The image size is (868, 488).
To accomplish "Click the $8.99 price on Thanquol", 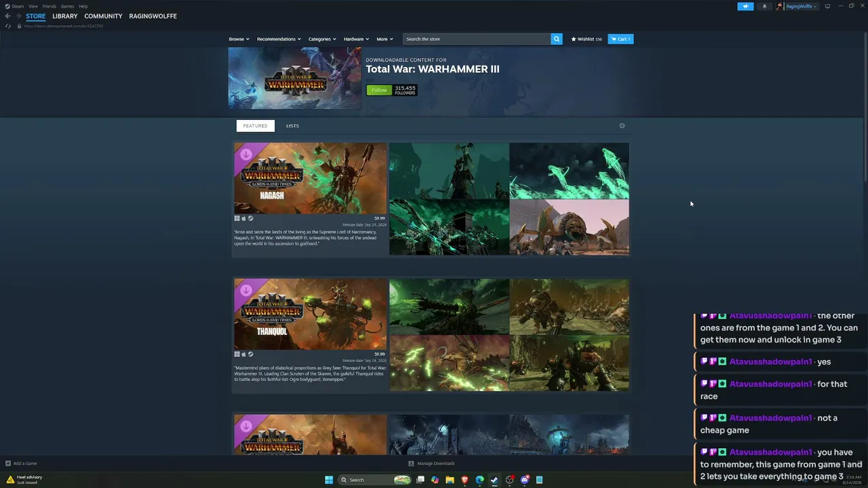I will (380, 354).
